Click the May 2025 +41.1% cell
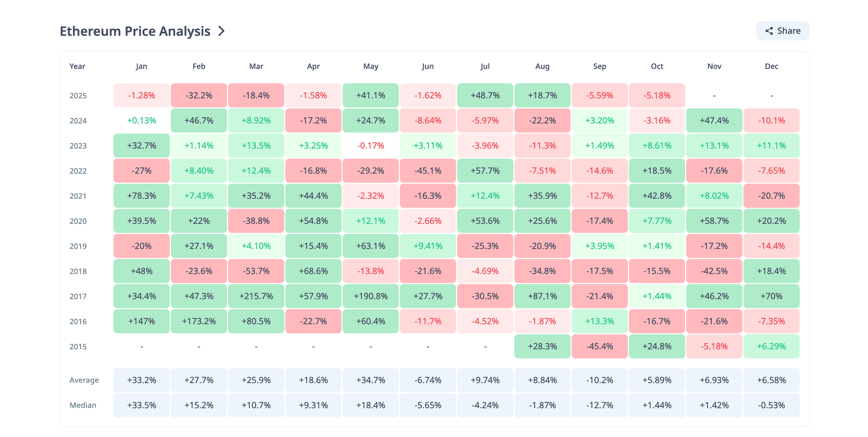The width and height of the screenshot is (868, 437). tap(371, 95)
